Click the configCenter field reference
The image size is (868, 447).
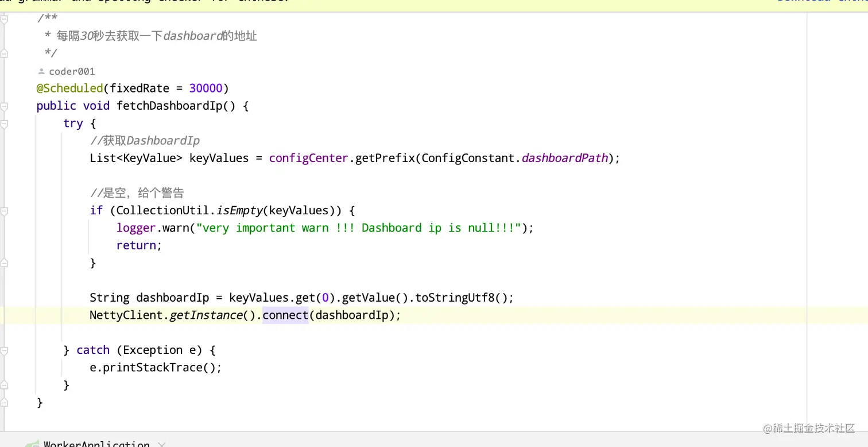(x=309, y=158)
